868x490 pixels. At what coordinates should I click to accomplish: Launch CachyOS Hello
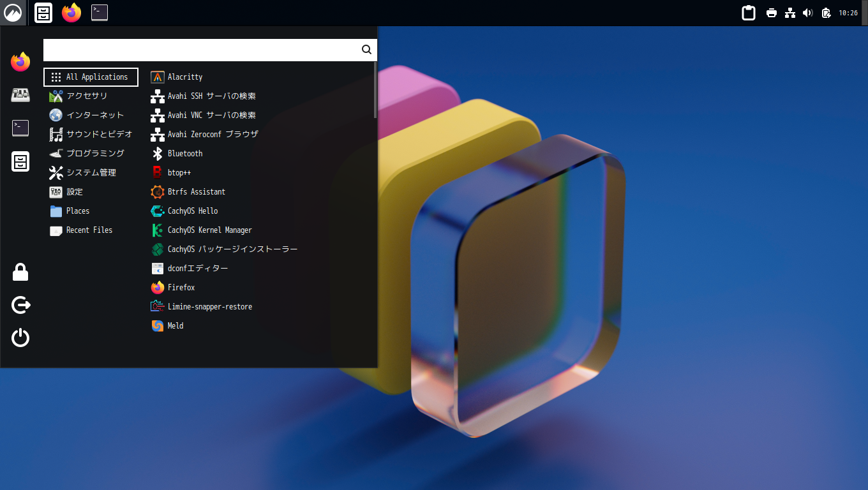[258, 211]
